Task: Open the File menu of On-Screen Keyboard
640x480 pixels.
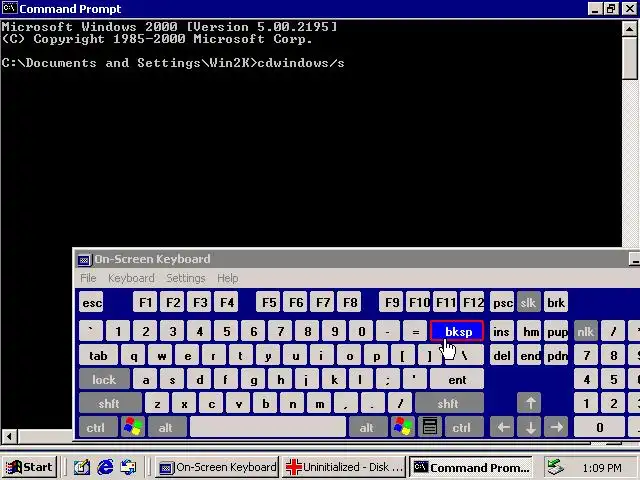Action: 88,278
